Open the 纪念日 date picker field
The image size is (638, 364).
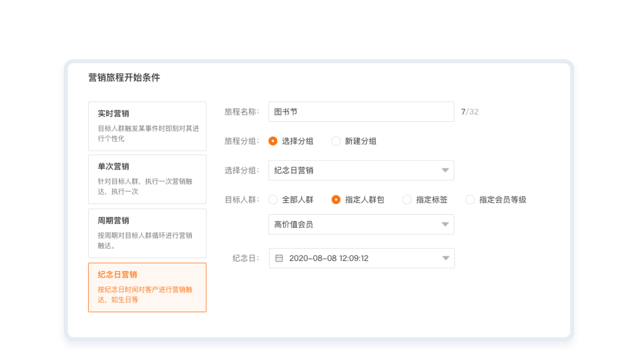(x=362, y=258)
